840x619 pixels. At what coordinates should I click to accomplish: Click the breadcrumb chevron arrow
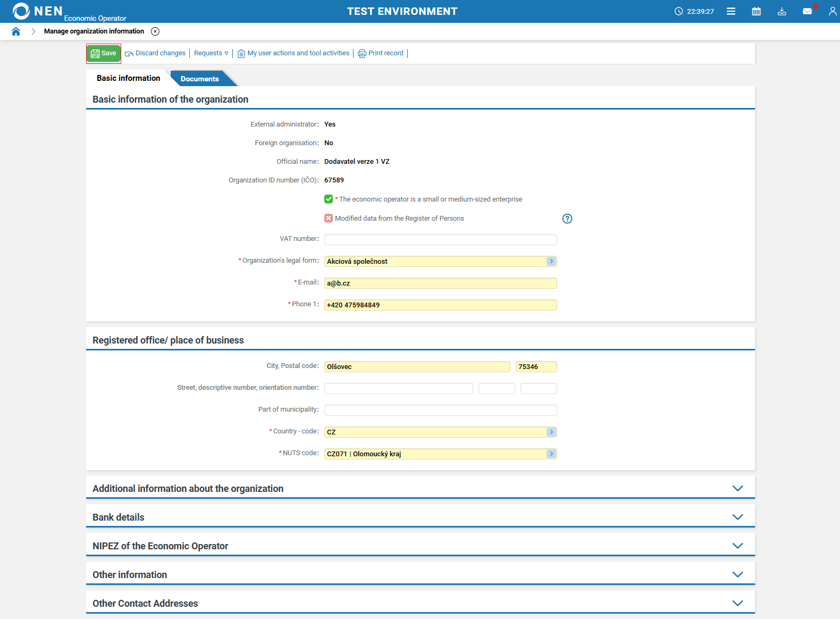[33, 31]
